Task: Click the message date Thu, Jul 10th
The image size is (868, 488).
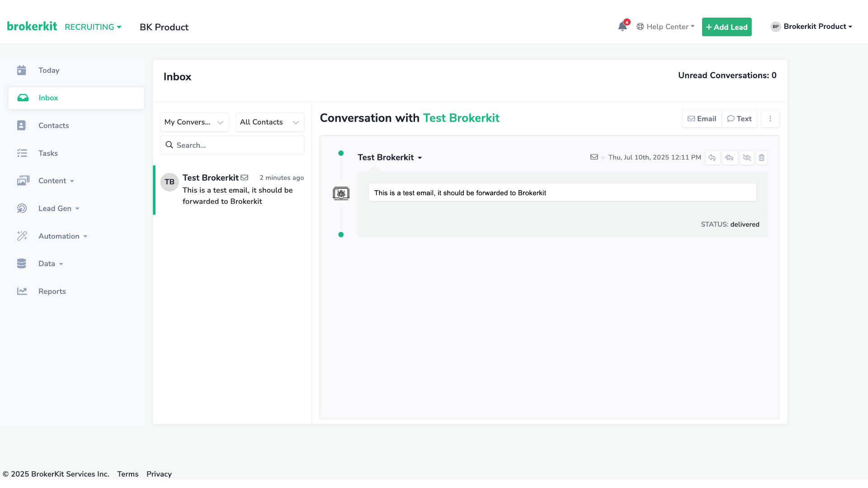Action: (655, 157)
